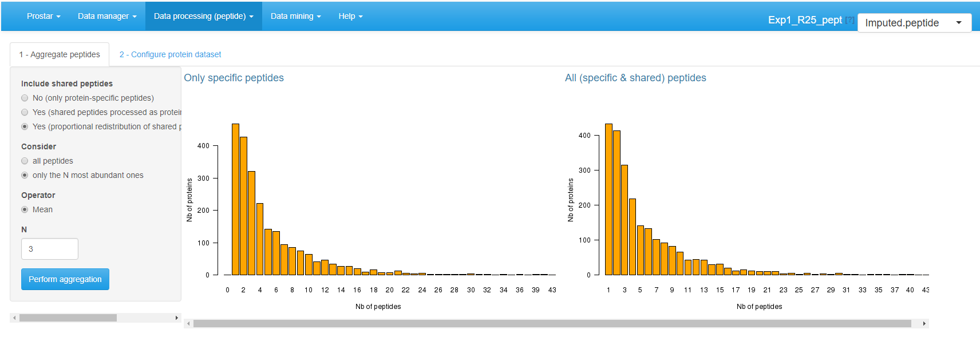Click the Exp1_R25_pept dataset name
Screen dimensions: 980x341
tap(805, 20)
